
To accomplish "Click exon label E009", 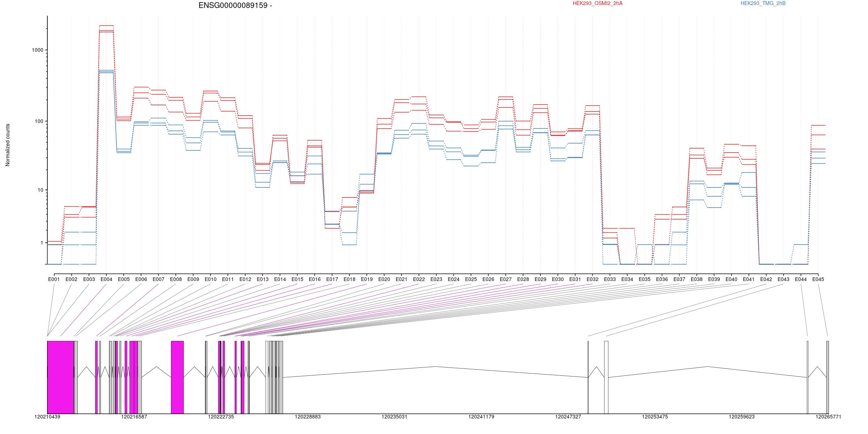I will (193, 279).
